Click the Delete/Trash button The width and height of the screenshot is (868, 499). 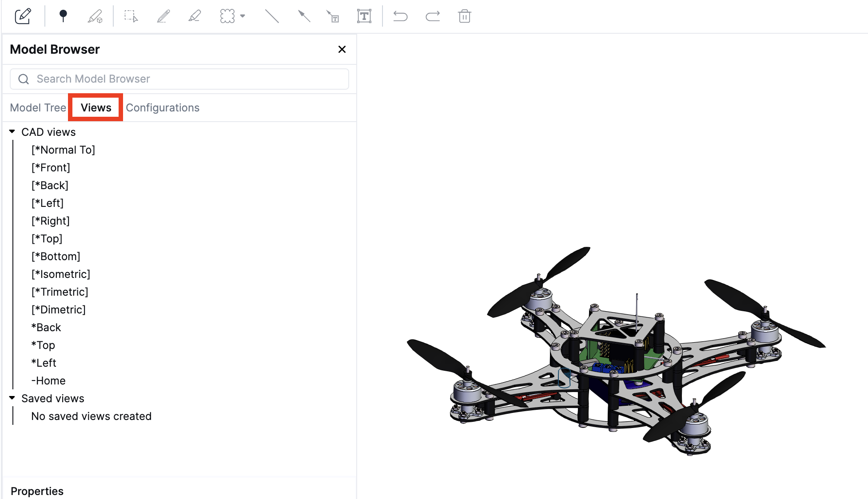click(x=464, y=16)
